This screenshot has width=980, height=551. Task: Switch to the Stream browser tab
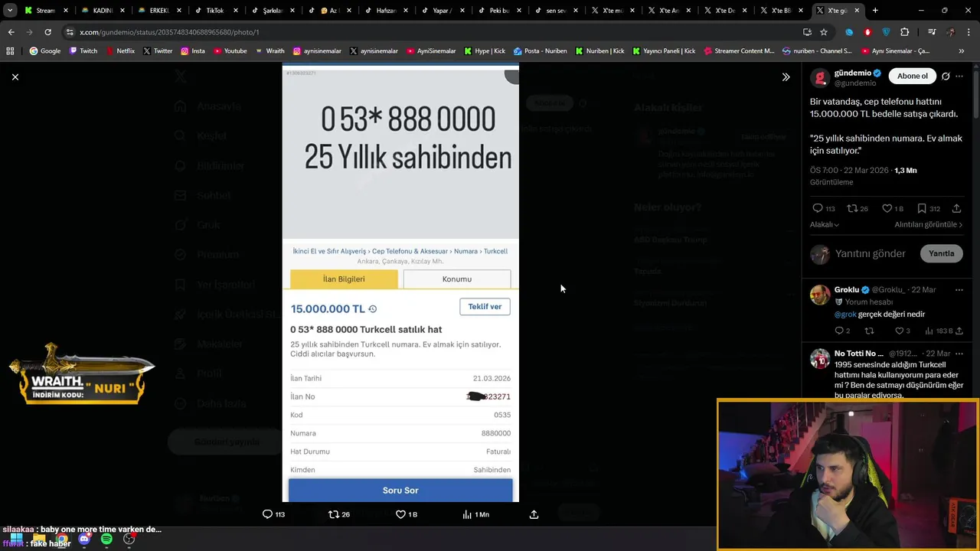click(x=46, y=11)
